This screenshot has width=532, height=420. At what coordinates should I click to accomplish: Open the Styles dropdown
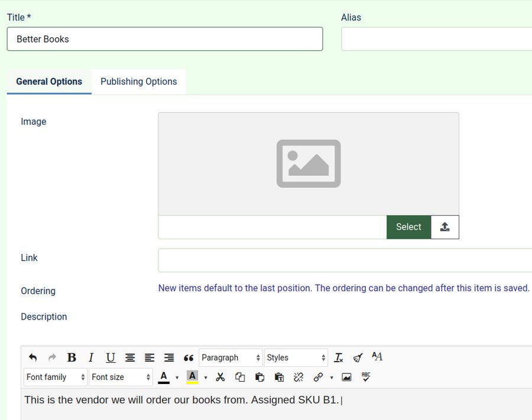(296, 357)
